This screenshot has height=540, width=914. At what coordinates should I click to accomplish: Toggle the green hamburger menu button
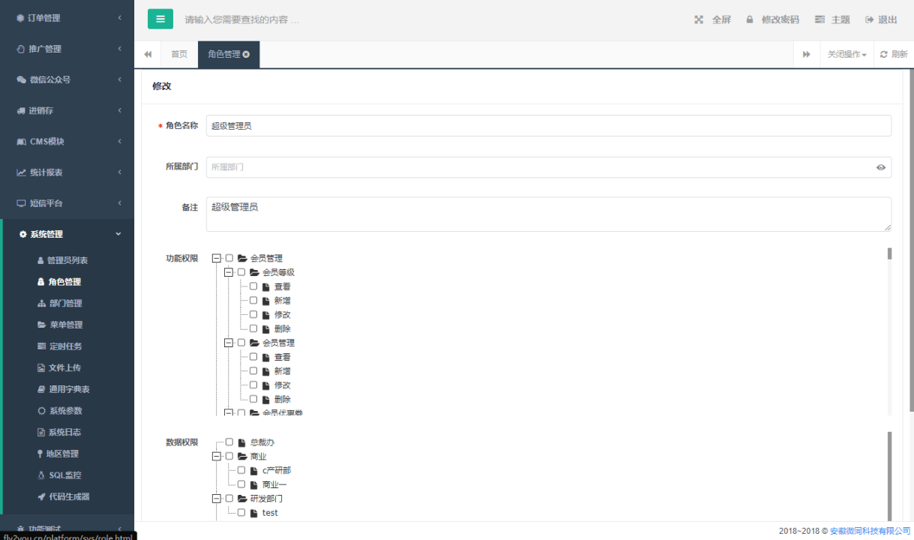click(x=160, y=19)
